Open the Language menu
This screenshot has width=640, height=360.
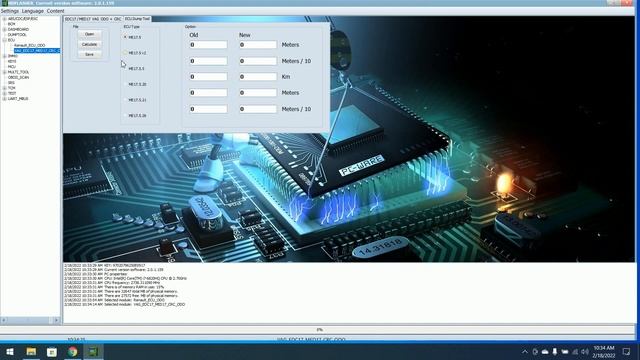pos(33,11)
